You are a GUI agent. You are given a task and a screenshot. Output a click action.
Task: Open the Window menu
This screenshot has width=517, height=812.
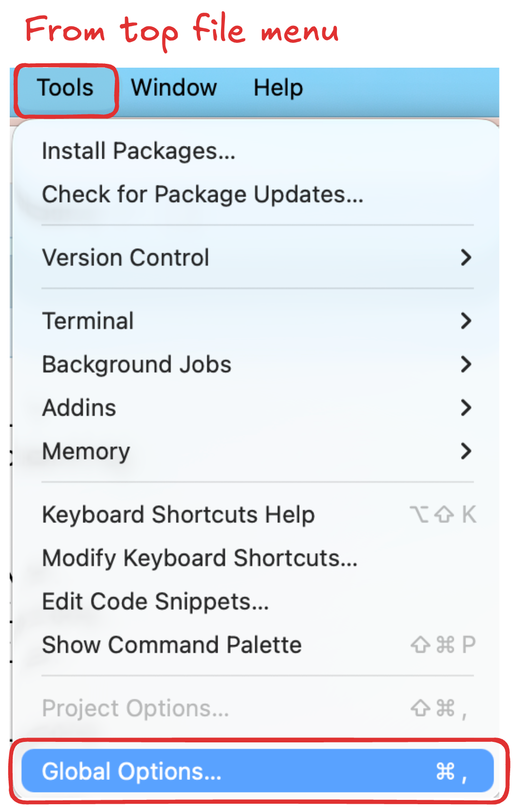(173, 88)
